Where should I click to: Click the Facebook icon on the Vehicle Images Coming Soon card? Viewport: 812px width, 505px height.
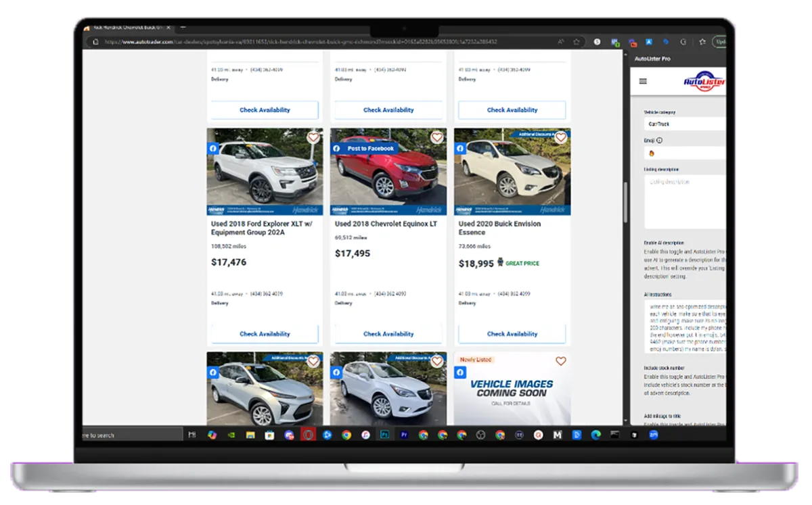point(460,372)
